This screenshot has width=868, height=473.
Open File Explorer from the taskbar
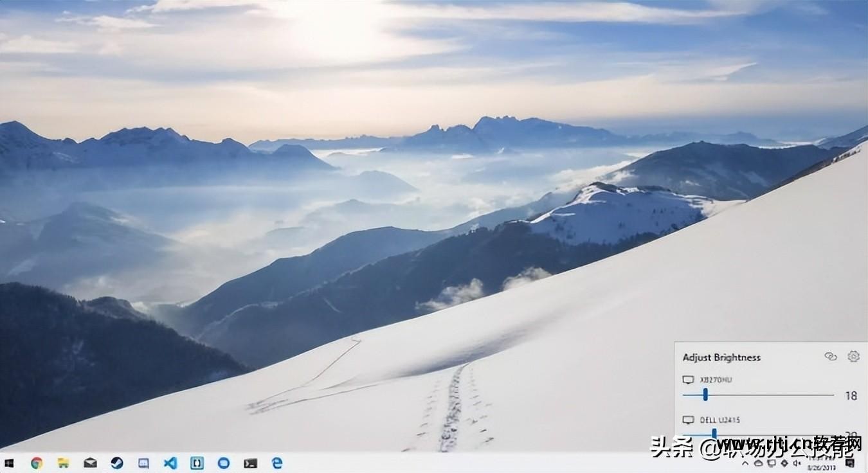pyautogui.click(x=63, y=462)
